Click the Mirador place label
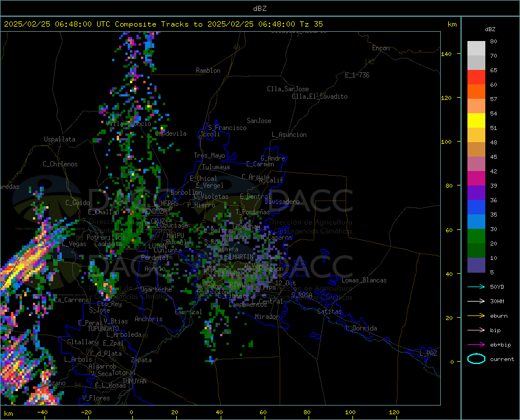 [266, 317]
